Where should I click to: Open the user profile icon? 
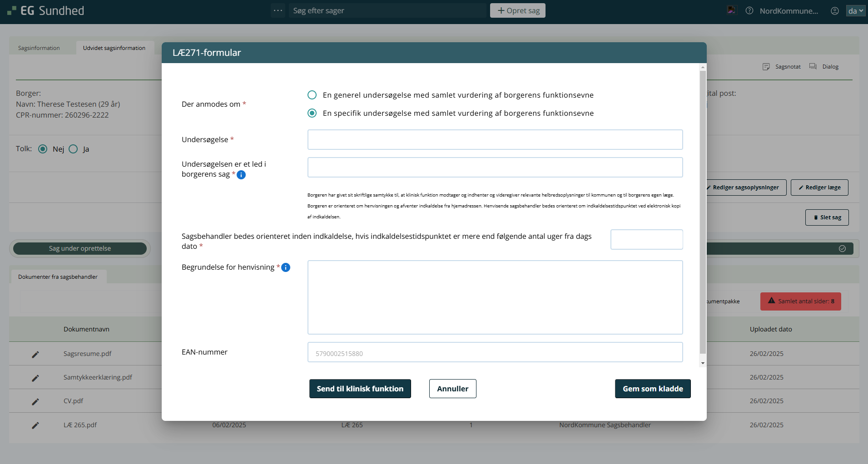click(x=835, y=11)
